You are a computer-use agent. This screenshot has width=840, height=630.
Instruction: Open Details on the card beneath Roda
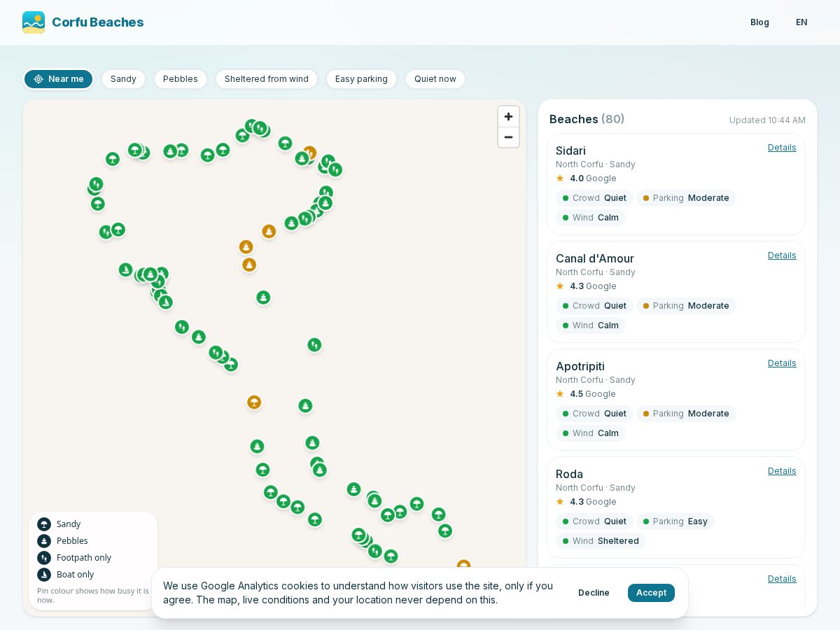782,579
